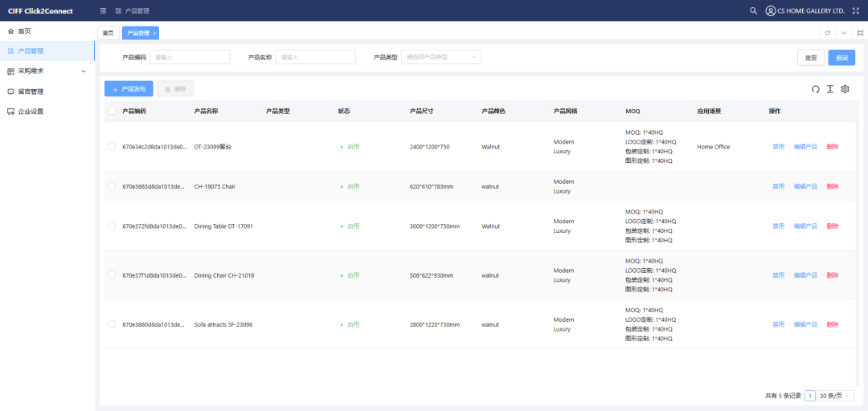Click 编辑产品 for CH-19075 Chair
Image resolution: width=868 pixels, height=411 pixels.
[x=805, y=186]
